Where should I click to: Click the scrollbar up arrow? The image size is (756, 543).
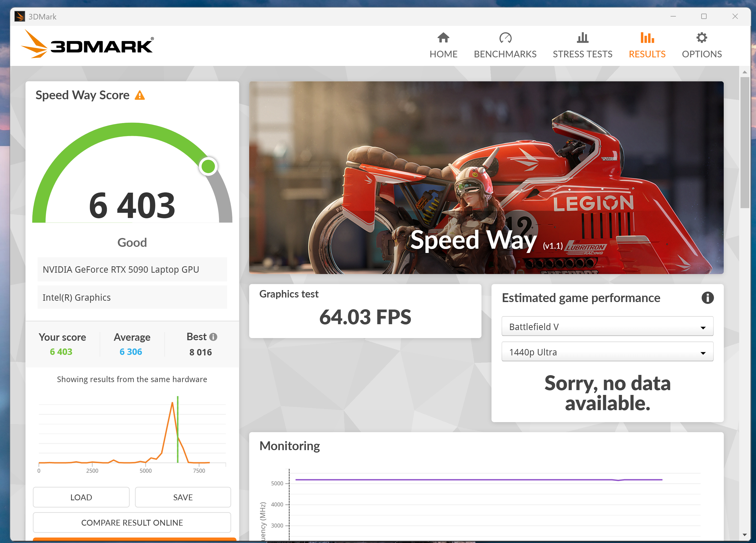pos(745,72)
